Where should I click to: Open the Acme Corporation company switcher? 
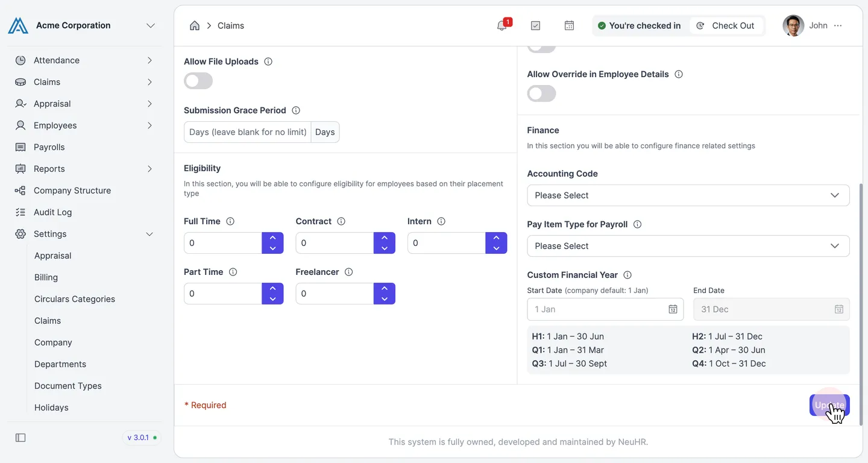(x=151, y=25)
